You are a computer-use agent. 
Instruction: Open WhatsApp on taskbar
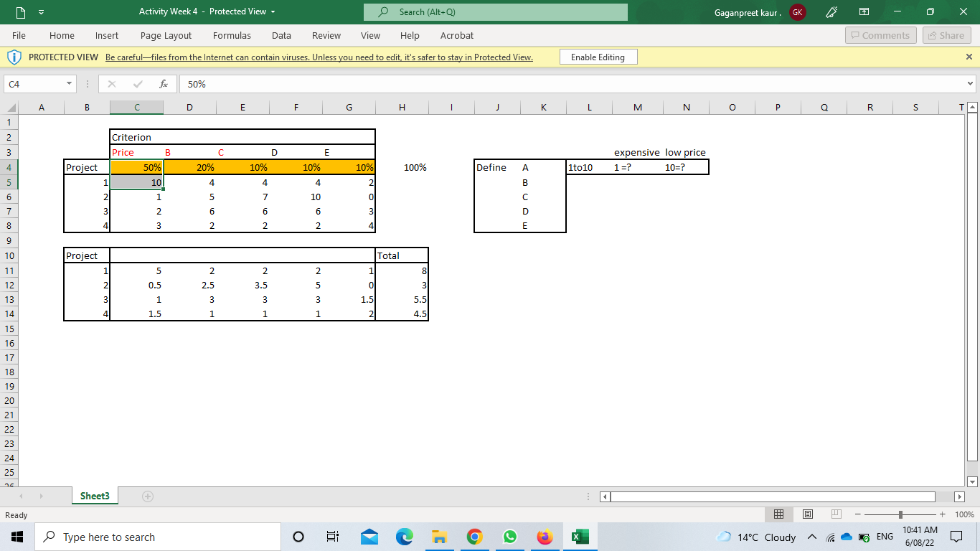[x=510, y=537]
